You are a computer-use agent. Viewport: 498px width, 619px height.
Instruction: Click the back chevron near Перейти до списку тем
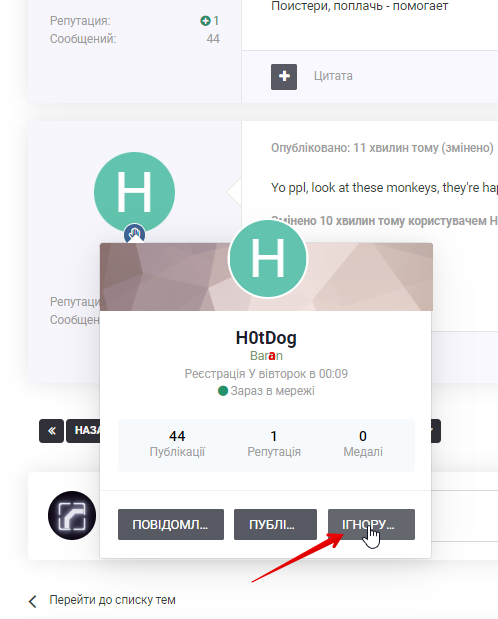coord(33,601)
